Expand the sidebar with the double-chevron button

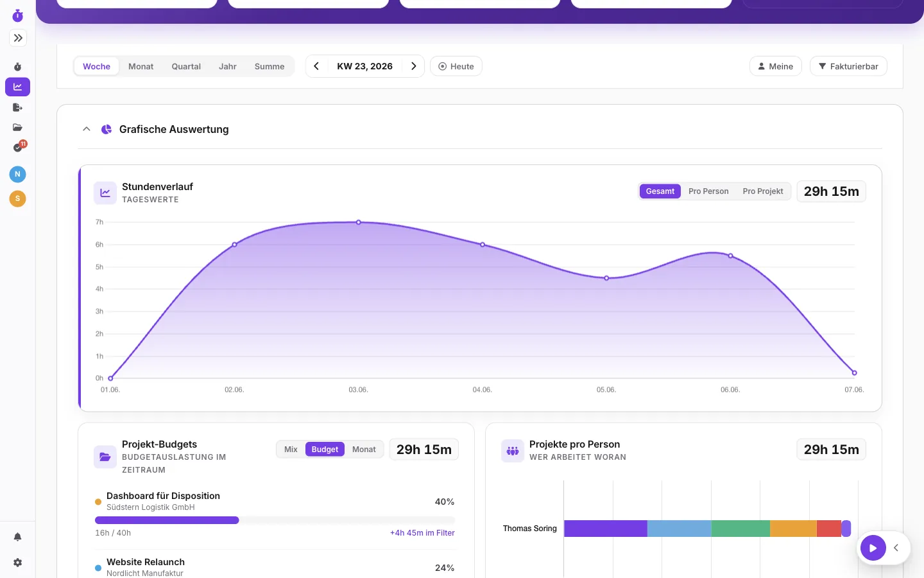(x=18, y=38)
